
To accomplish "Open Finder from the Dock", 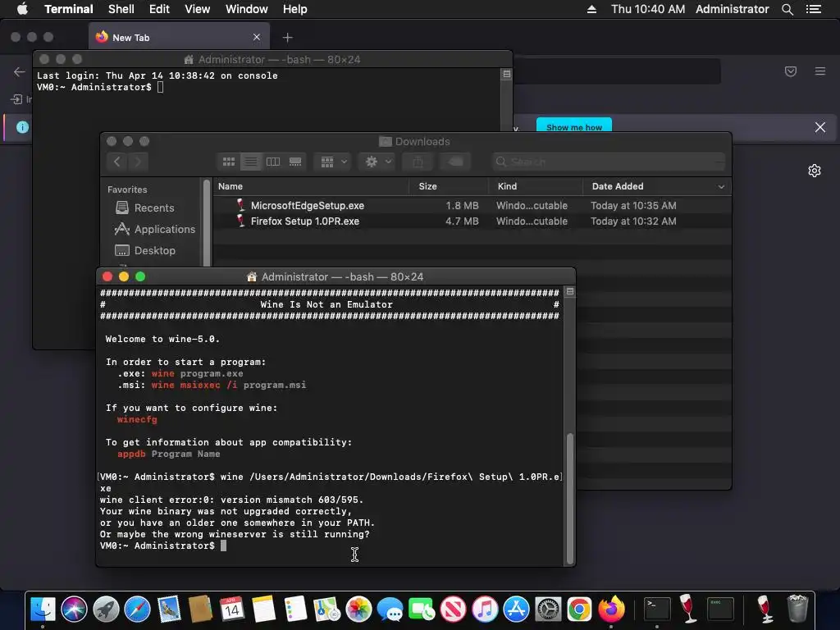I will pos(43,609).
